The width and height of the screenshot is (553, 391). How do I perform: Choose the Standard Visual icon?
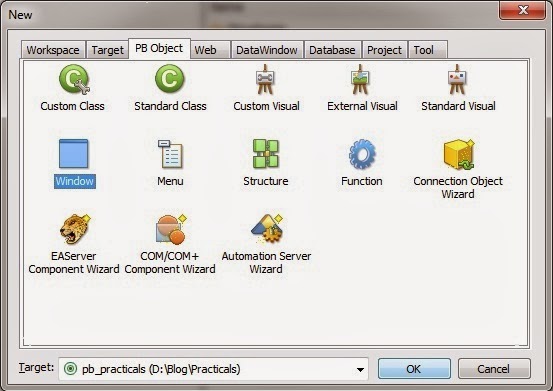pos(457,79)
